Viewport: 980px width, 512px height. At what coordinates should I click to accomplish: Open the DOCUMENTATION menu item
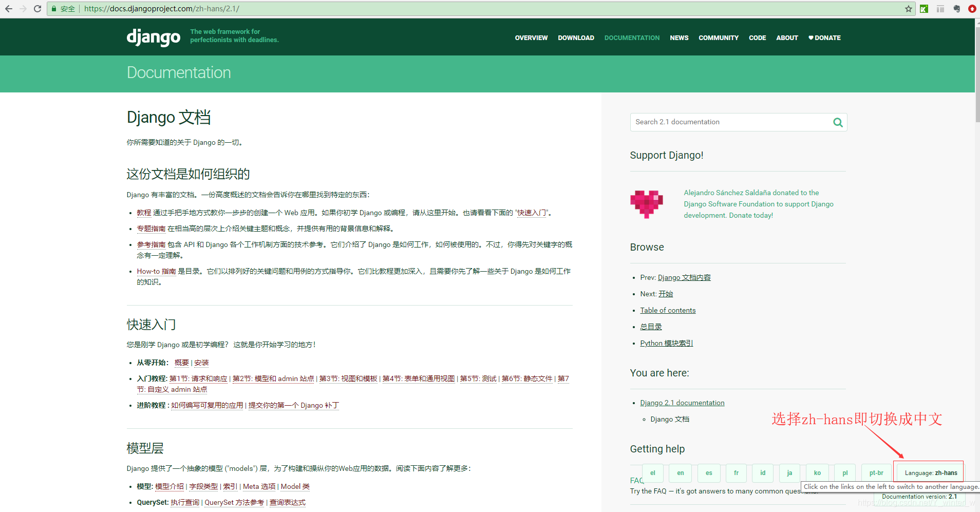[x=632, y=38]
